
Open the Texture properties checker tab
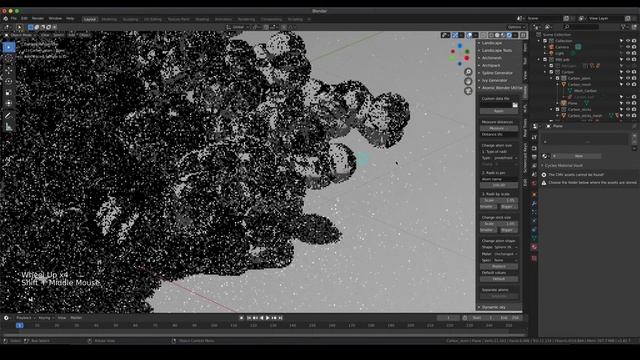click(x=534, y=258)
